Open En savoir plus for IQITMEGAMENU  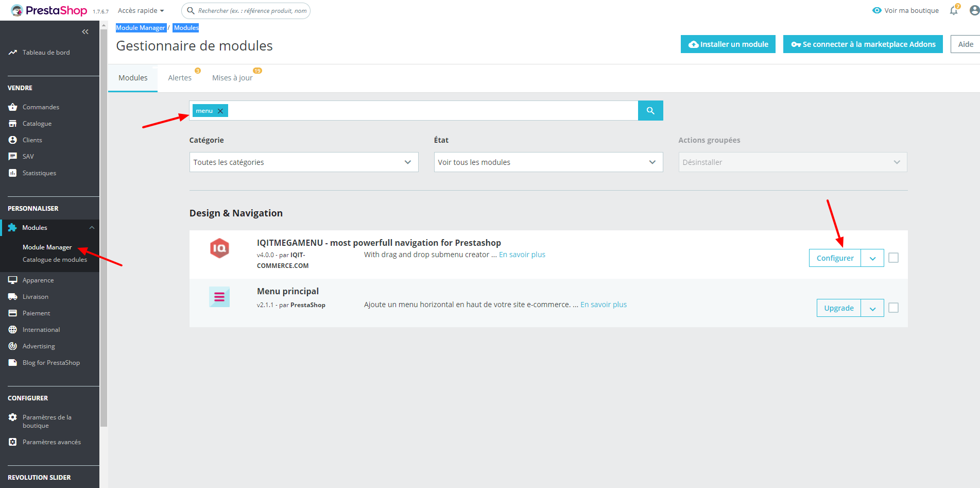click(522, 255)
